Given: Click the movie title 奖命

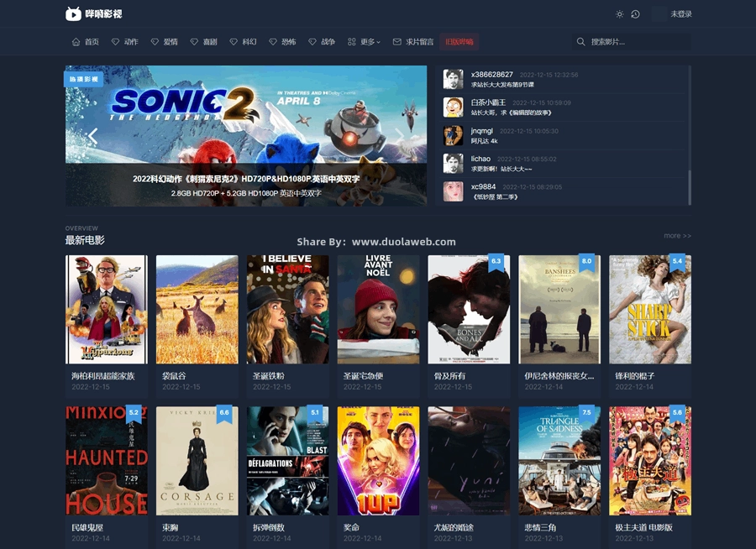Looking at the screenshot, I should tap(351, 527).
